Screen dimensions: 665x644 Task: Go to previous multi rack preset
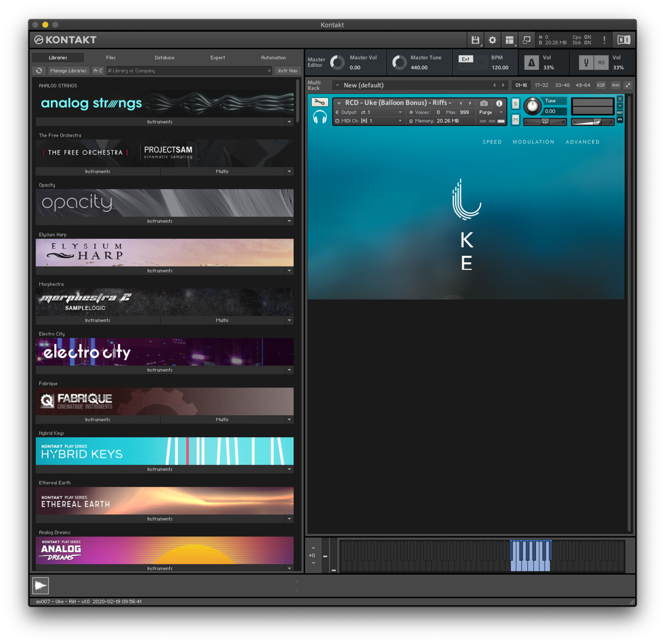494,85
